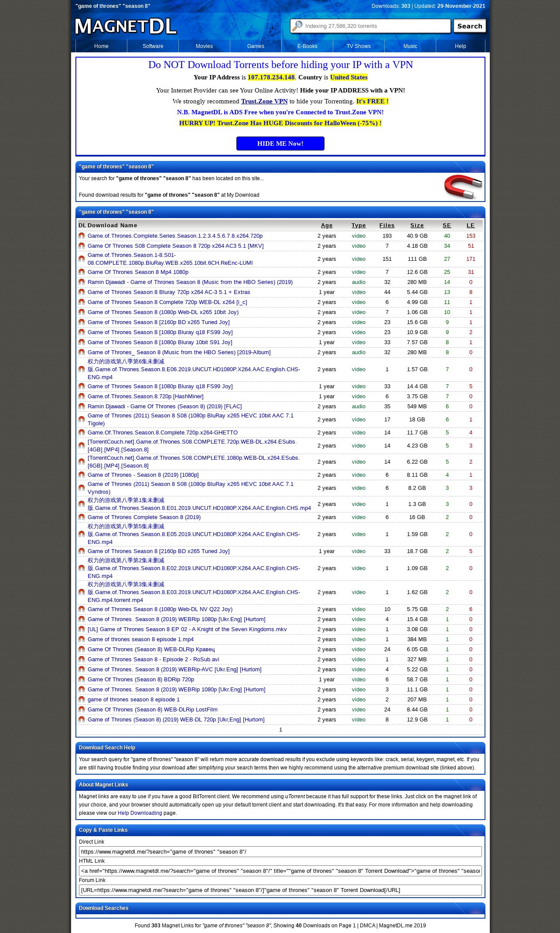Click magnet icon for (1080p Web-DL NV Q22 Joy)
560x933 pixels.
pos(82,609)
